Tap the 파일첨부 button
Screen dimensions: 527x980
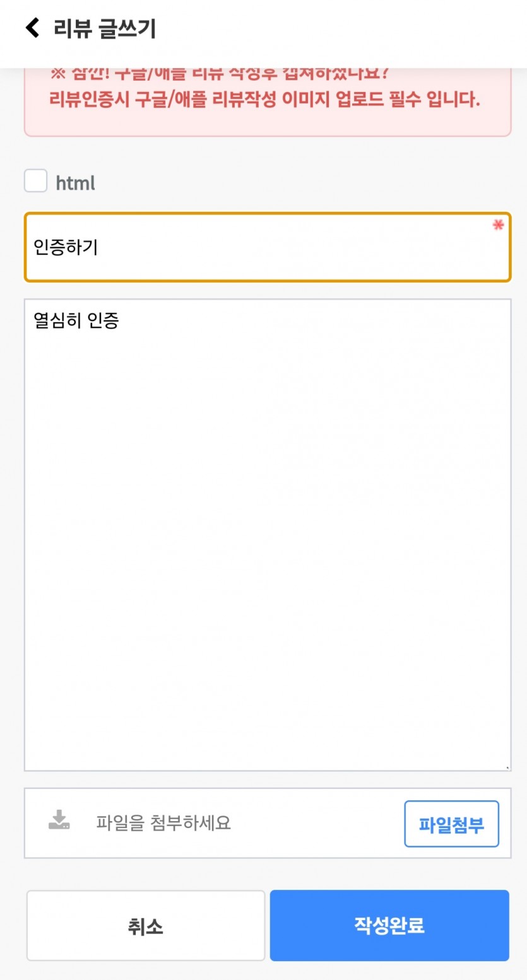pos(451,824)
